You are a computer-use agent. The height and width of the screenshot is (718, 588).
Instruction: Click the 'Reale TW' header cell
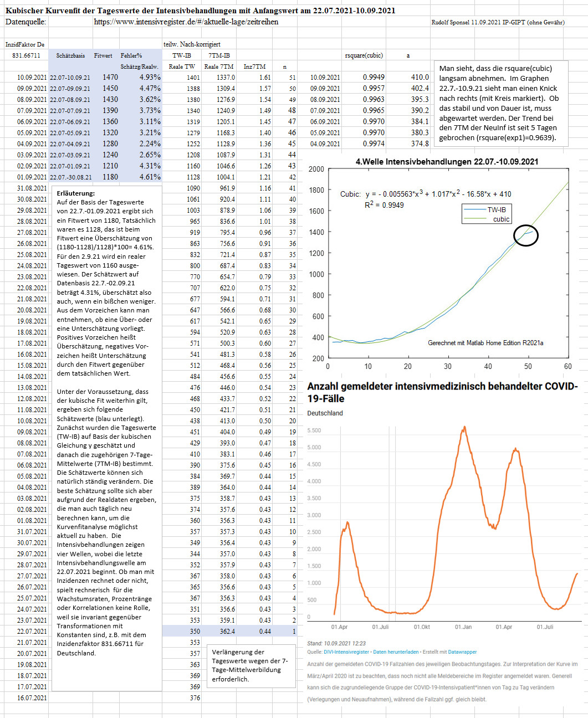pyautogui.click(x=182, y=66)
